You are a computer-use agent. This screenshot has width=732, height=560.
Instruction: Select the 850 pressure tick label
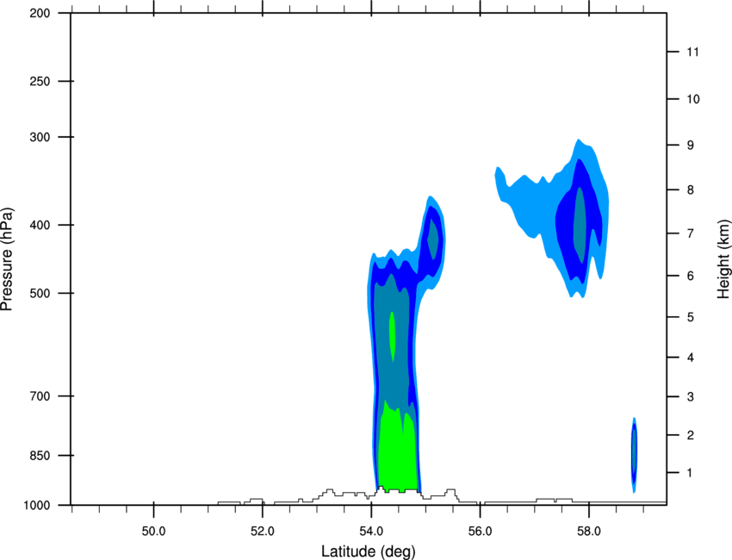point(40,456)
